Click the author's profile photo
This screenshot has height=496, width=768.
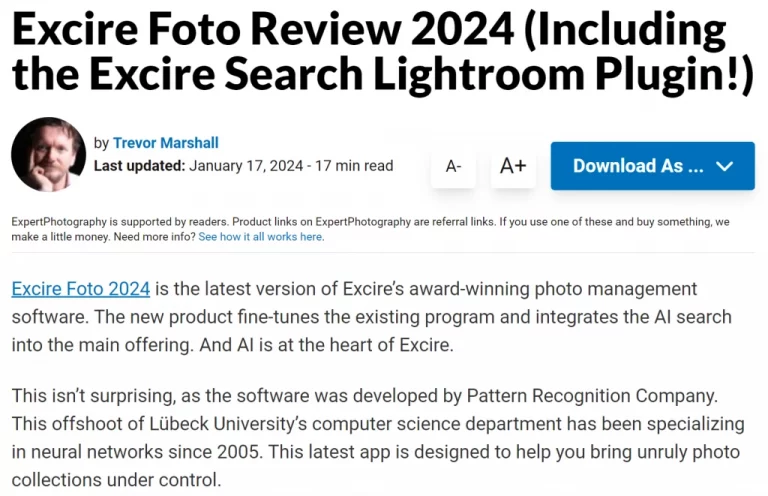pyautogui.click(x=47, y=155)
